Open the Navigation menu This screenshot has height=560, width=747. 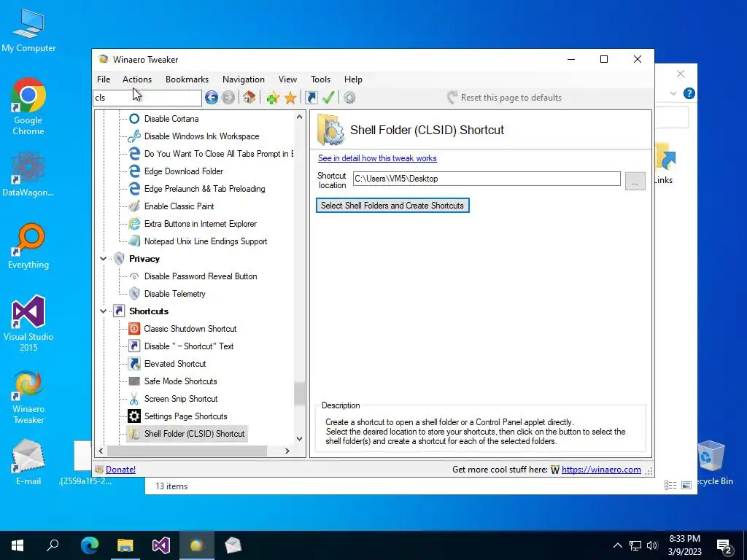tap(244, 79)
